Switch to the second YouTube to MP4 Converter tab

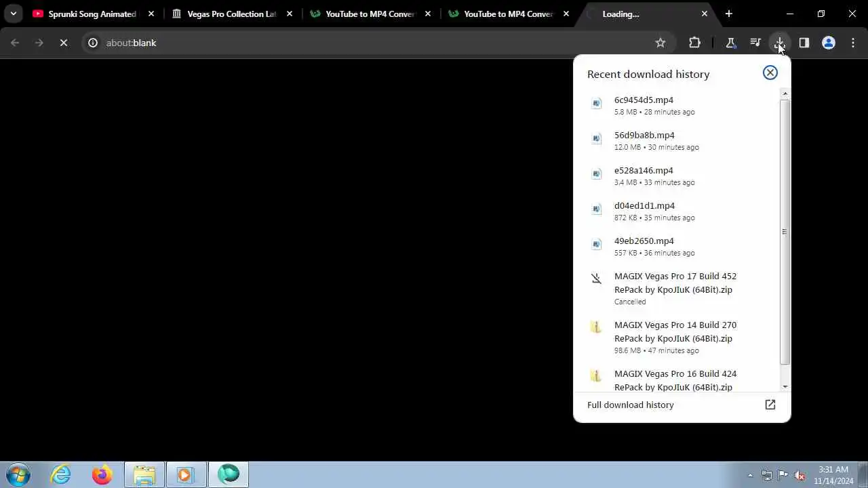pyautogui.click(x=509, y=14)
